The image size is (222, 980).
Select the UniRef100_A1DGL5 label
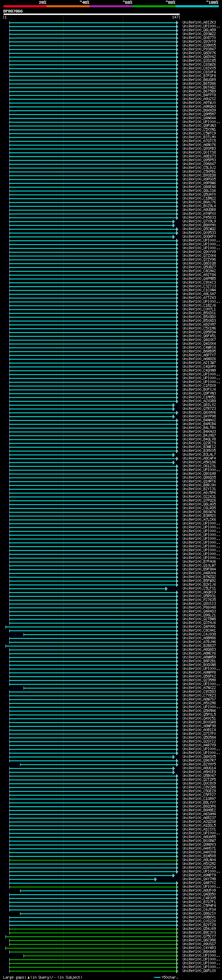click(199, 826)
